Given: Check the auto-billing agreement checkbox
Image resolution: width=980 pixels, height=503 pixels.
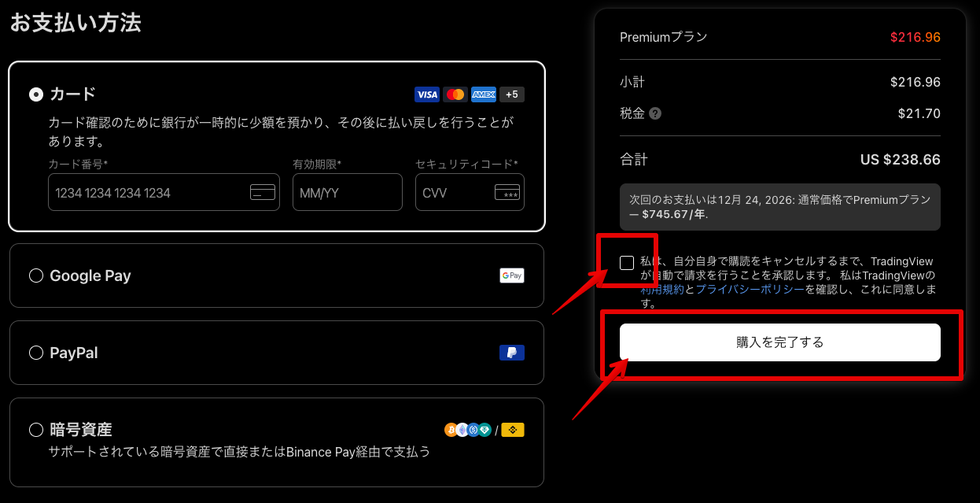Looking at the screenshot, I should pos(627,263).
